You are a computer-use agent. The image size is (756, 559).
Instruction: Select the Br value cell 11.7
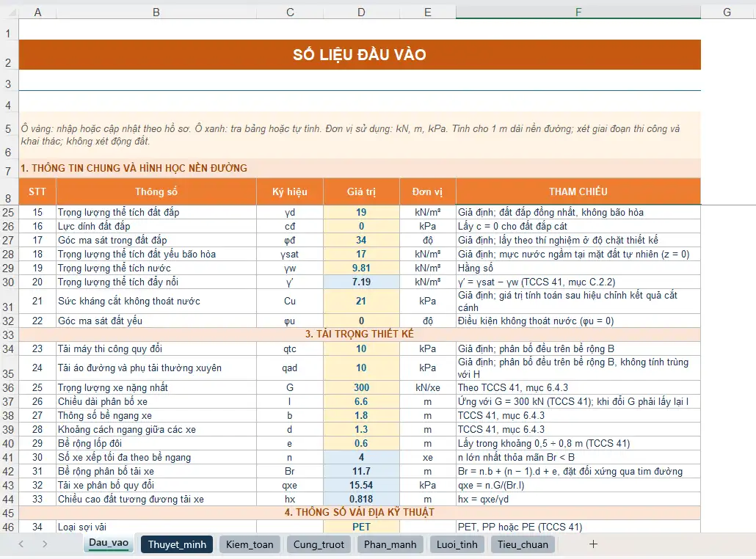point(361,472)
